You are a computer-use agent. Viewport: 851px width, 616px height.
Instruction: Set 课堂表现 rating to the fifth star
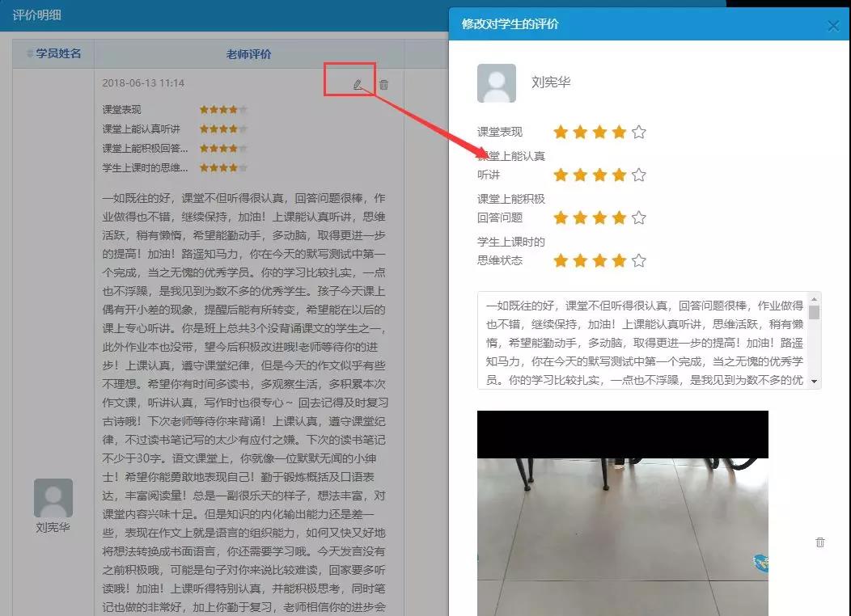(x=639, y=132)
